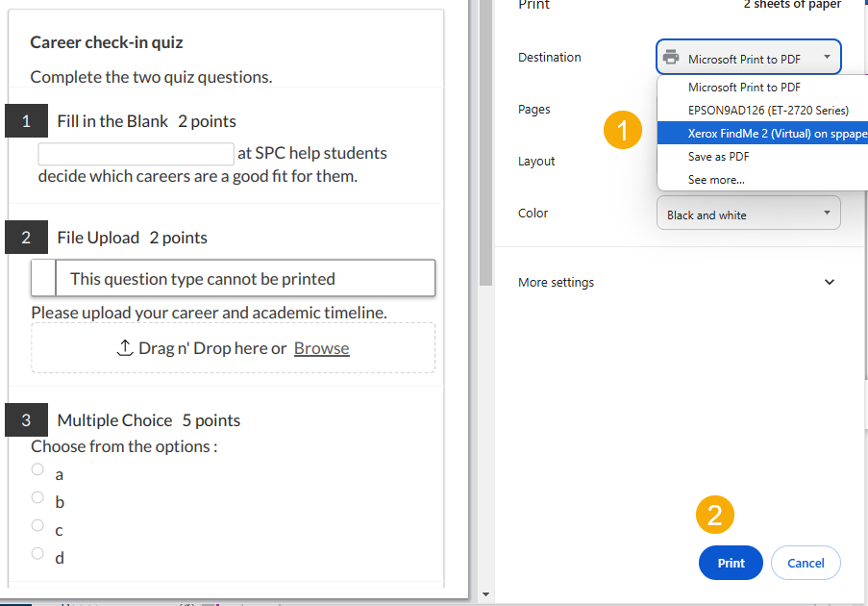Screen dimensions: 868x606
Task: Open the Color dropdown set to Black and white
Action: [748, 214]
